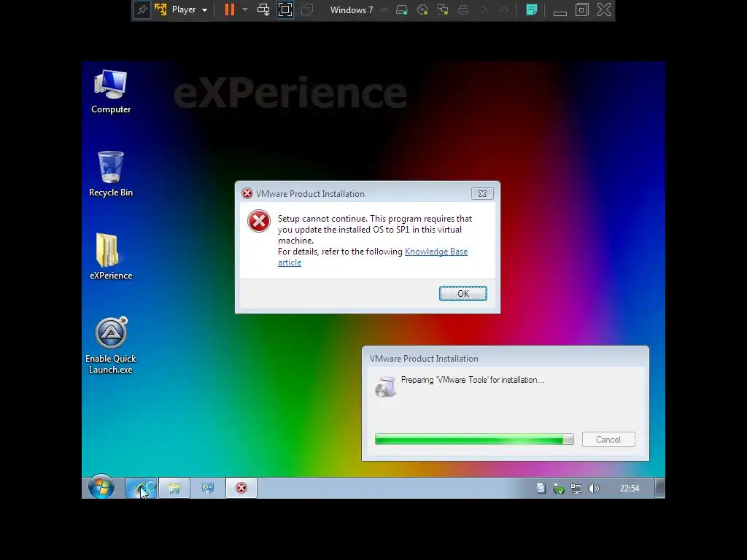Select the Windows 7 VM title

352,10
